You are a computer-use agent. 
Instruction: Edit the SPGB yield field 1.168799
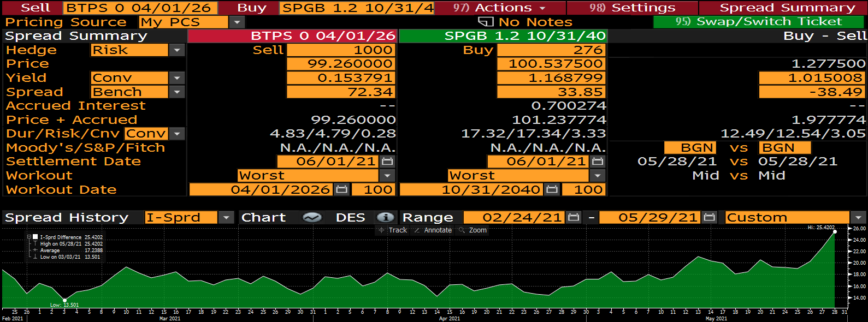pos(551,78)
